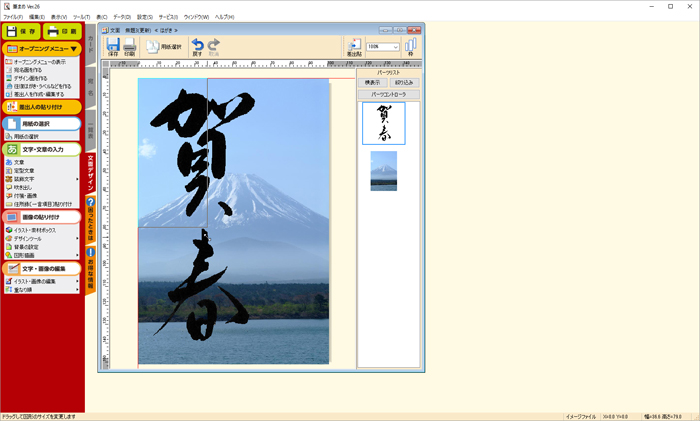Click the floppy disk save icon in document toolbar
This screenshot has height=421, width=700.
click(x=113, y=47)
